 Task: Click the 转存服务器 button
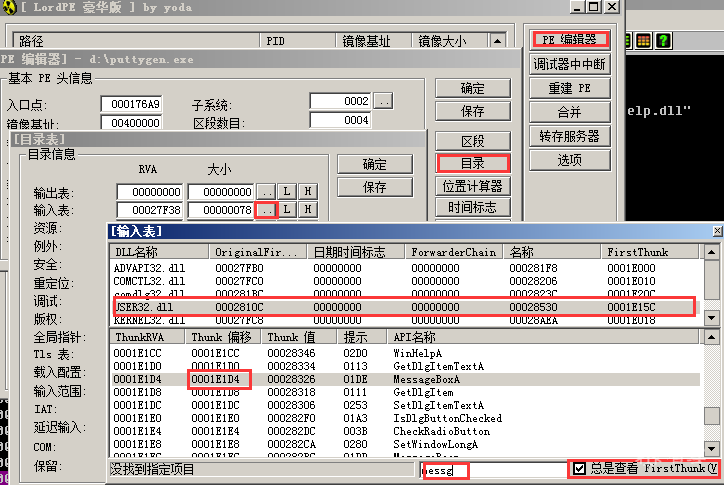[570, 136]
